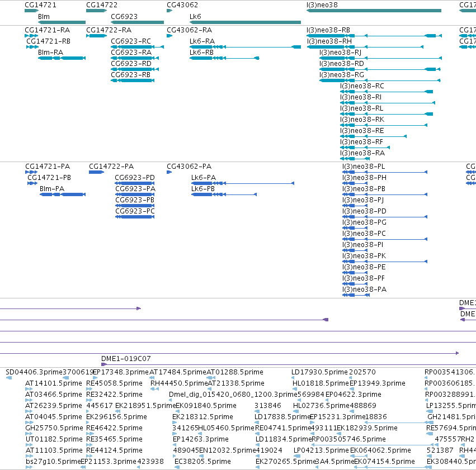This screenshot has height=470, width=476.
Task: Open transcript CG14721-RA label
Action: pyautogui.click(x=48, y=30)
